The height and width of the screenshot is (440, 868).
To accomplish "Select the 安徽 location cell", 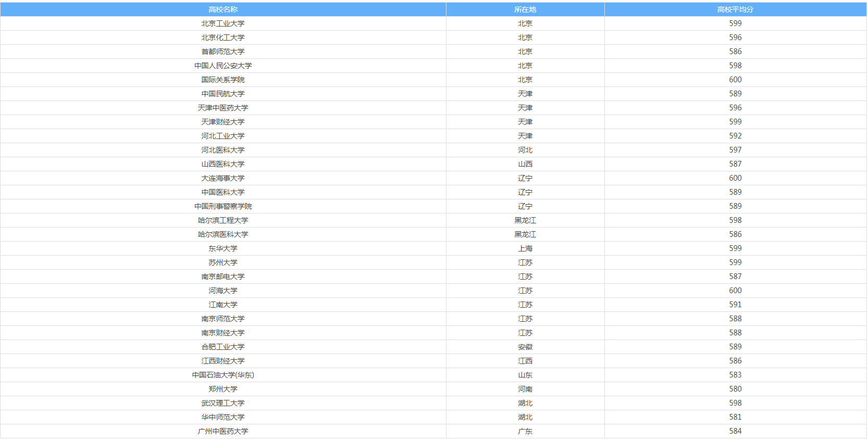I will pos(525,347).
